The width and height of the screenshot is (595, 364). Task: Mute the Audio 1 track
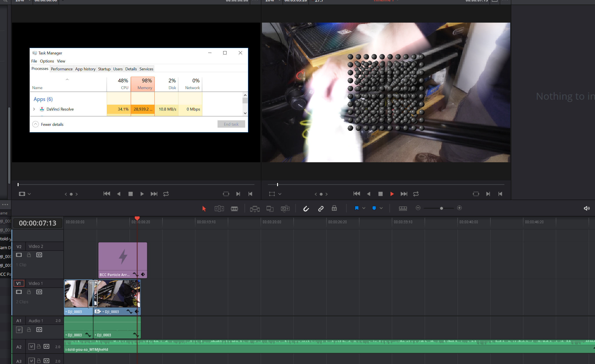[x=19, y=330]
